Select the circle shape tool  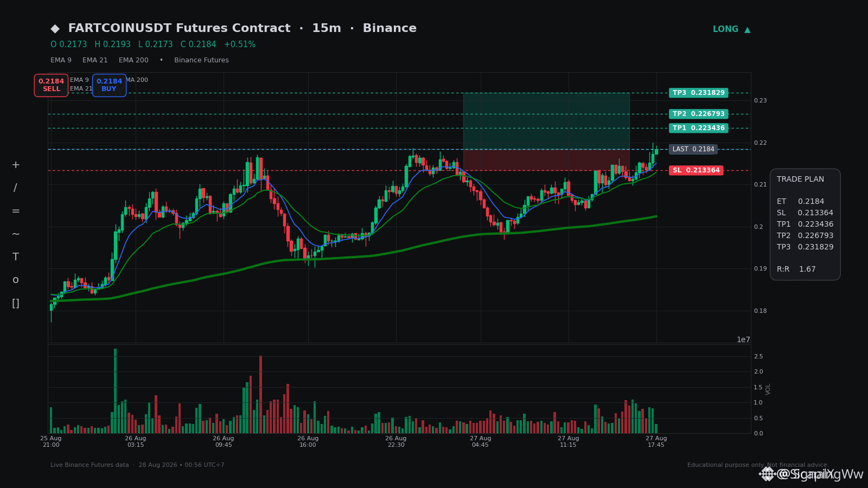[16, 280]
